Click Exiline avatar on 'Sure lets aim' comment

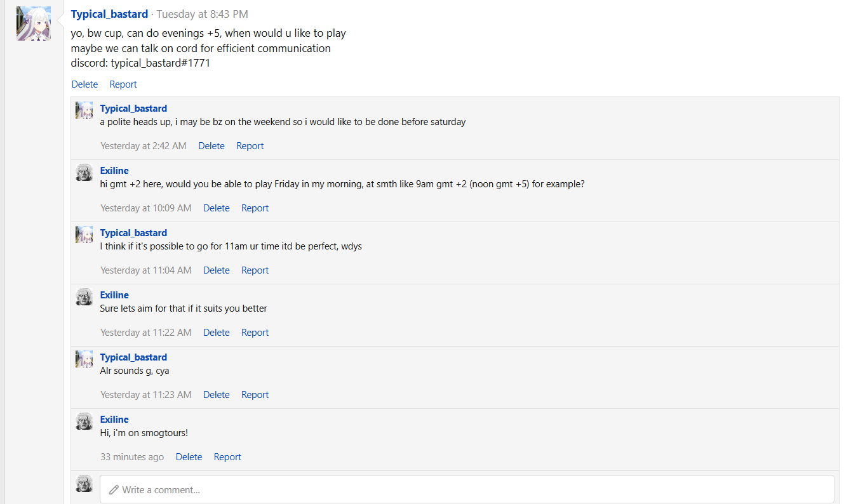tap(84, 296)
